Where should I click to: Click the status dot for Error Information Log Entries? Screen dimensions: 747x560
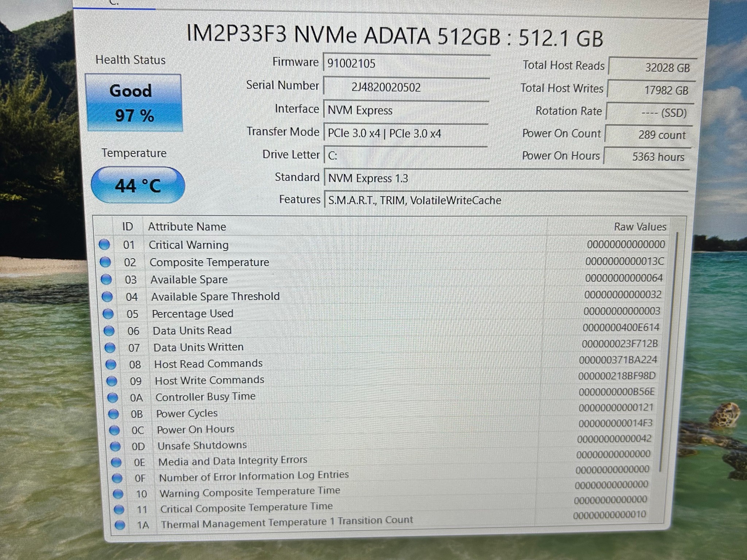pyautogui.click(x=117, y=478)
